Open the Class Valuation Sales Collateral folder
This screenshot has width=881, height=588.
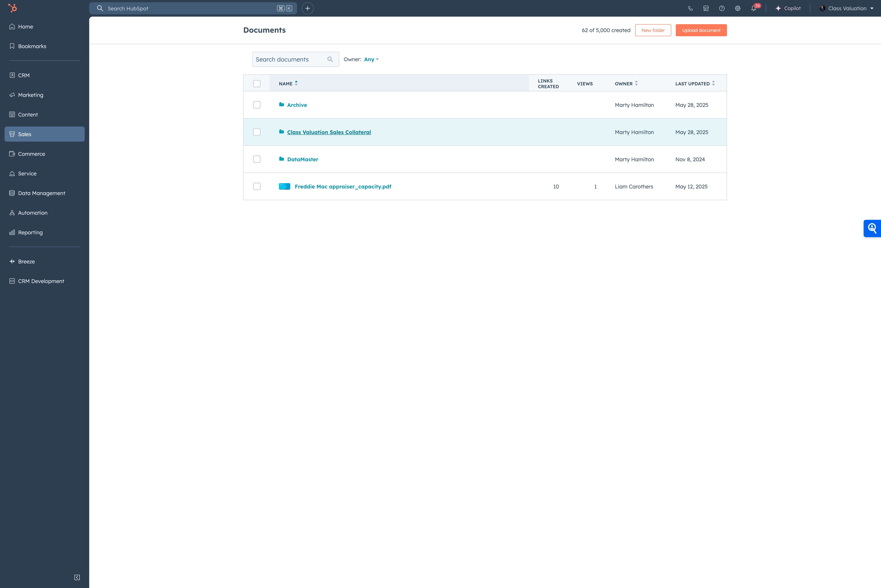pyautogui.click(x=329, y=132)
